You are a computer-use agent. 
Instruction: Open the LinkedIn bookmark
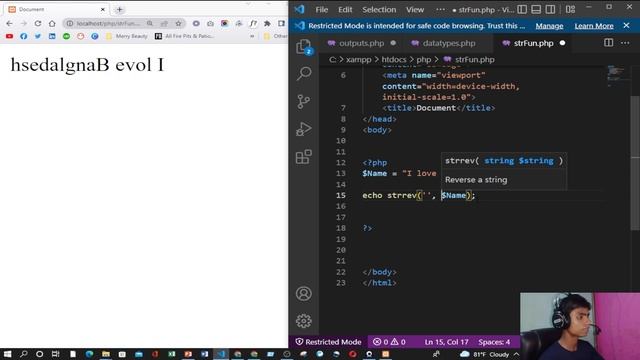point(52,36)
